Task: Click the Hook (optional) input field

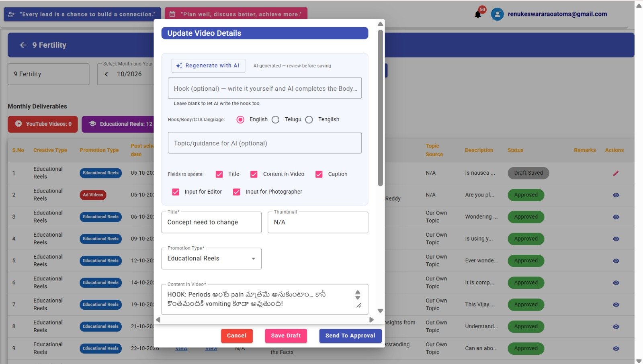Action: tap(265, 88)
